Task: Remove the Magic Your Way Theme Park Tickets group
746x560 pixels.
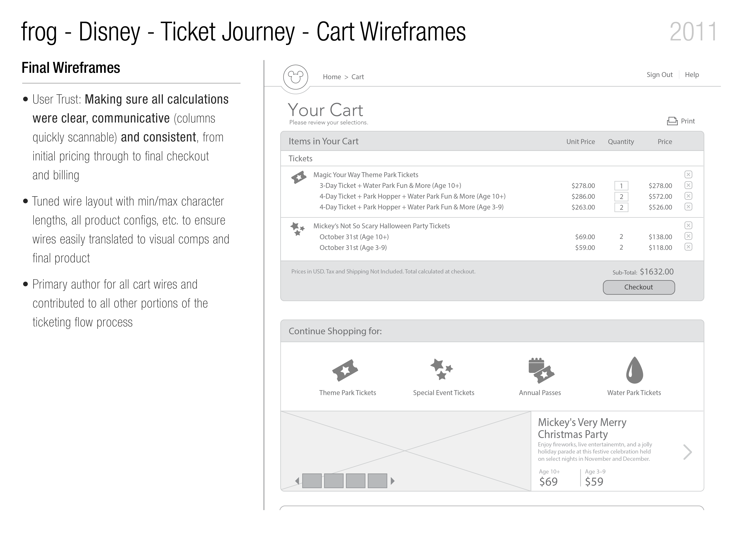Action: pos(688,174)
